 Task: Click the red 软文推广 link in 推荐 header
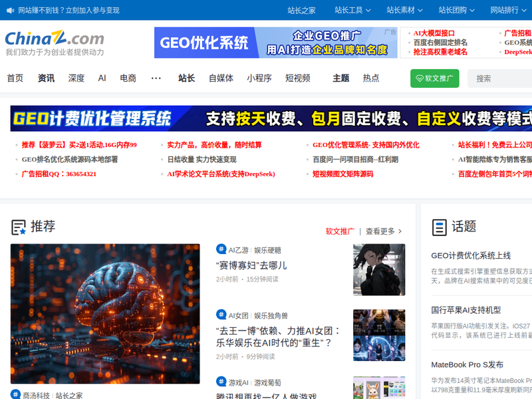pos(340,231)
